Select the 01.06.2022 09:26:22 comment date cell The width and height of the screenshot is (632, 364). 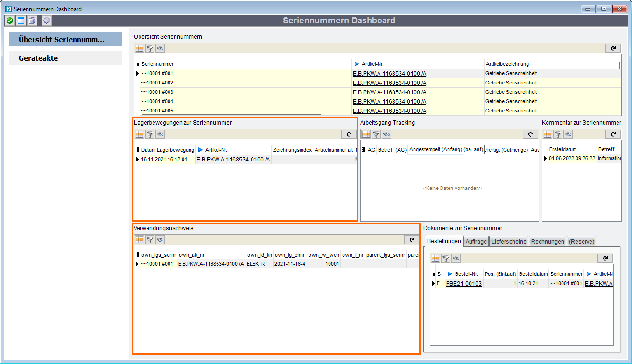[x=572, y=158]
